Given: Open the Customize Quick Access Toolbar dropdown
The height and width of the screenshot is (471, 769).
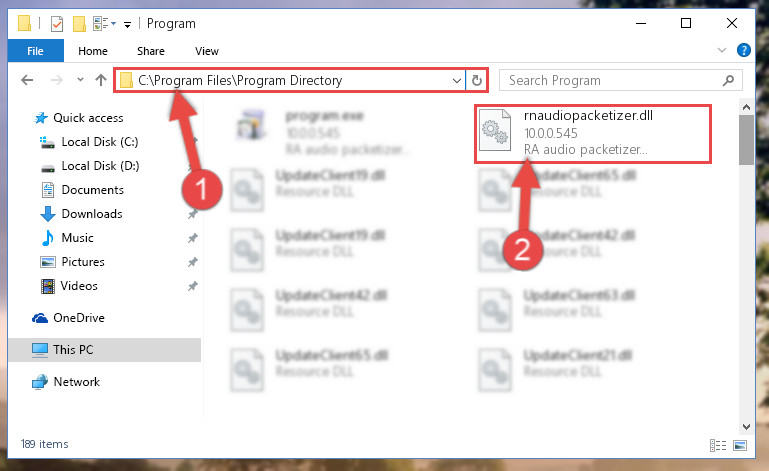Looking at the screenshot, I should (128, 25).
